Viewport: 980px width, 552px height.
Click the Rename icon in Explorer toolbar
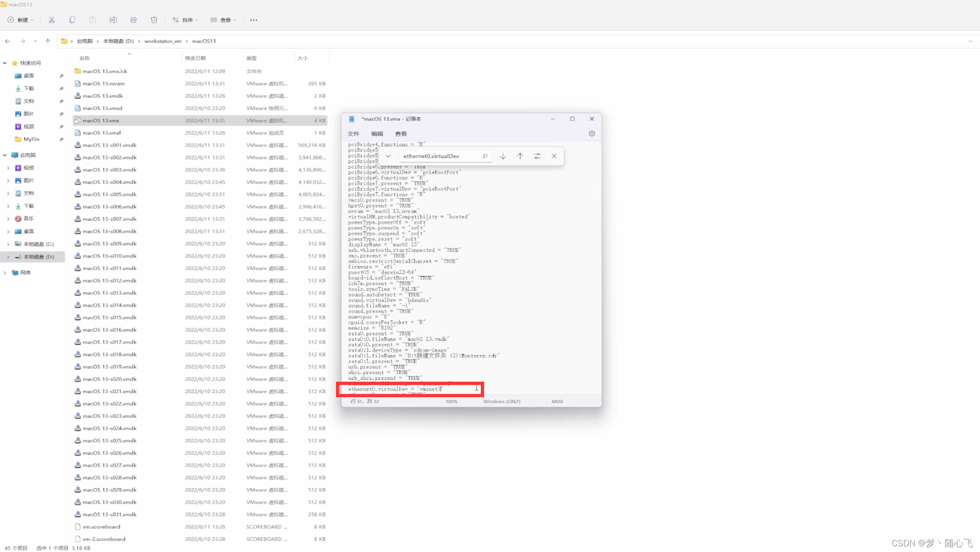click(x=113, y=20)
